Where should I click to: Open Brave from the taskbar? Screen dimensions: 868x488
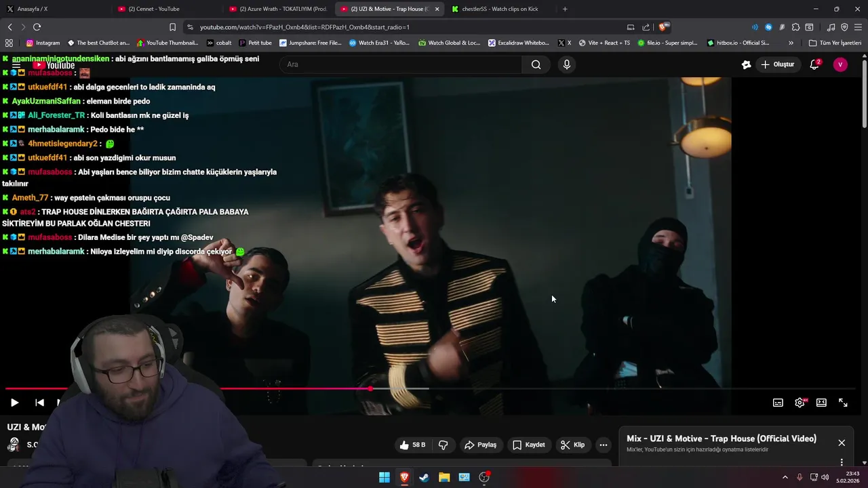pos(404,477)
